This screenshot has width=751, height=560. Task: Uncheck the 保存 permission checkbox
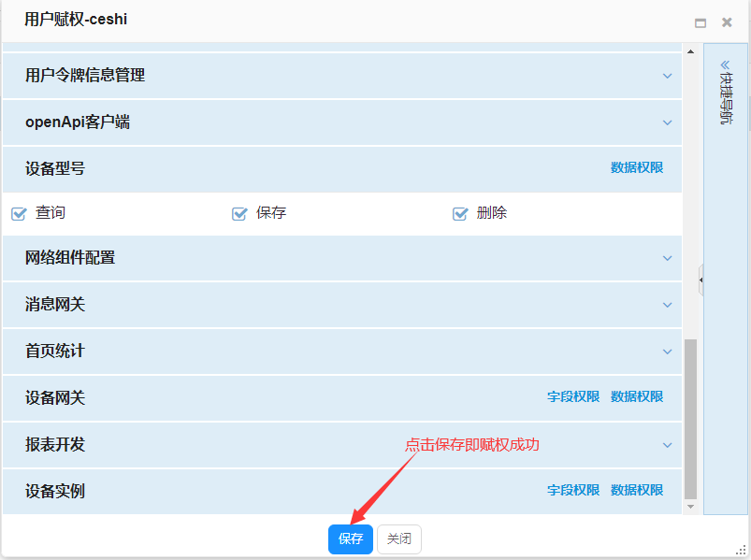[239, 214]
